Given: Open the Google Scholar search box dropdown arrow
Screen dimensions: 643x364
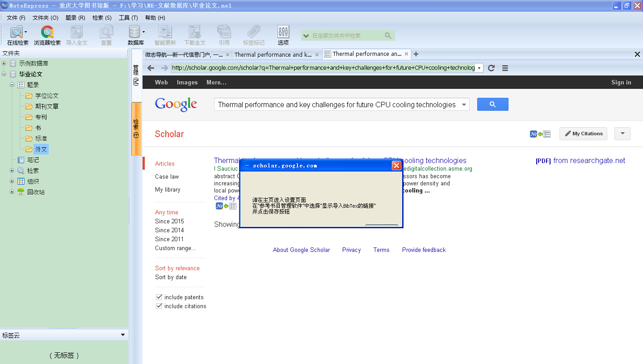Looking at the screenshot, I should click(464, 105).
